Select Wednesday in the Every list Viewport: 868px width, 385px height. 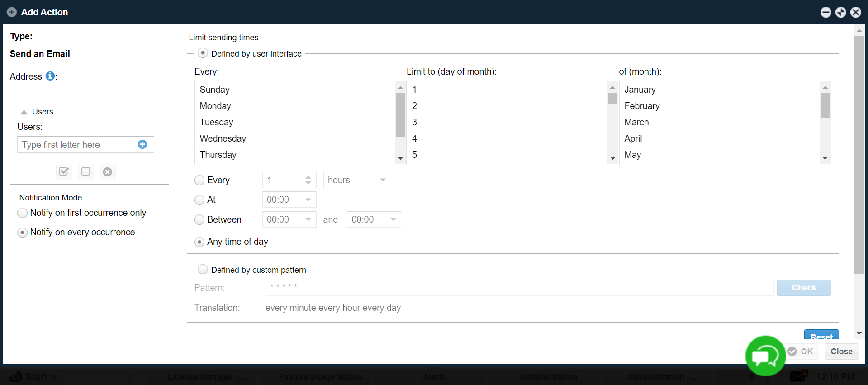coord(223,138)
